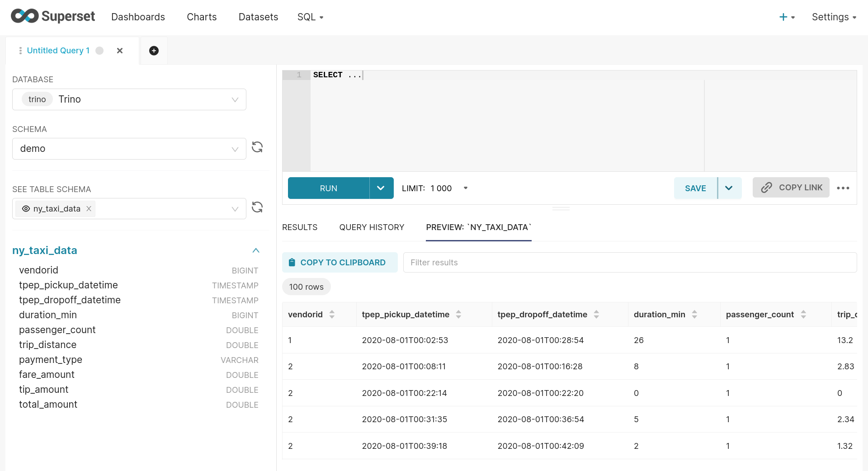The width and height of the screenshot is (868, 471).
Task: Close the Untitled Query 1 tab
Action: pos(120,51)
